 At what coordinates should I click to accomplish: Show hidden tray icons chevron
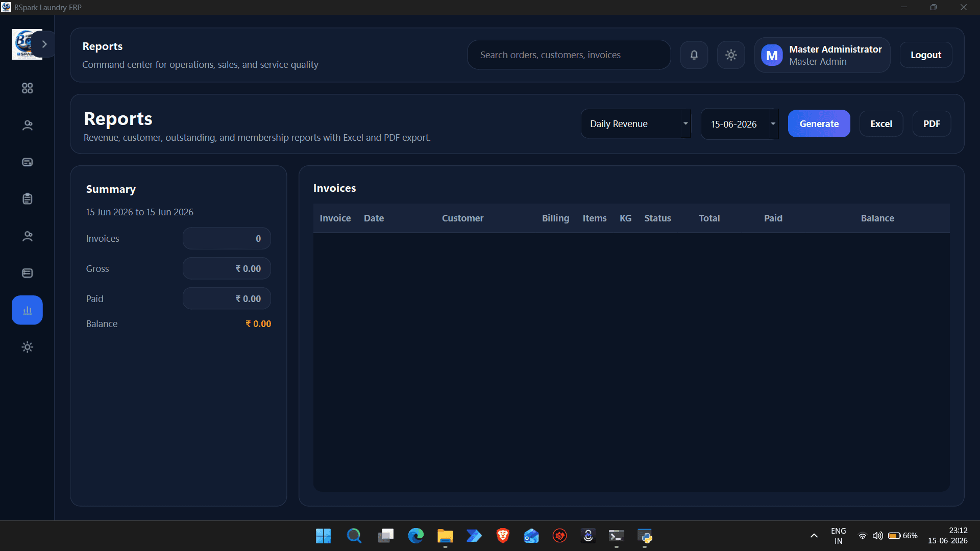[x=814, y=536]
